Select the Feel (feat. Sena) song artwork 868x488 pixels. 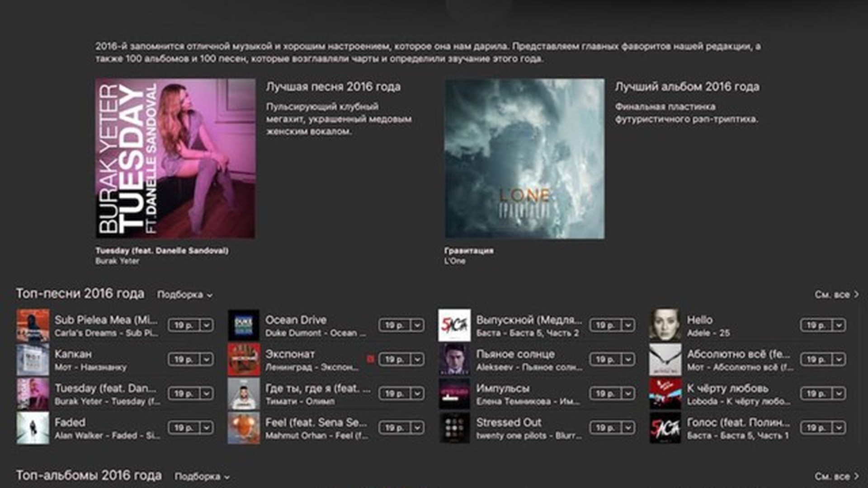[x=244, y=428]
